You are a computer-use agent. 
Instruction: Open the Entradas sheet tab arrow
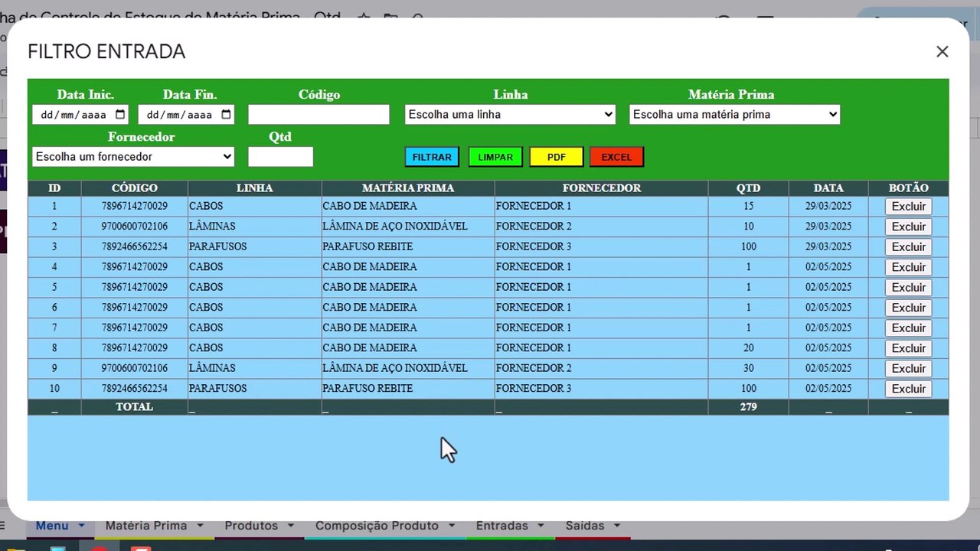pos(541,526)
